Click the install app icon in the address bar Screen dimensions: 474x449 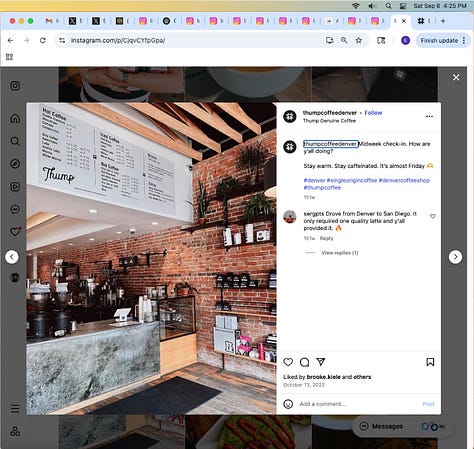329,40
